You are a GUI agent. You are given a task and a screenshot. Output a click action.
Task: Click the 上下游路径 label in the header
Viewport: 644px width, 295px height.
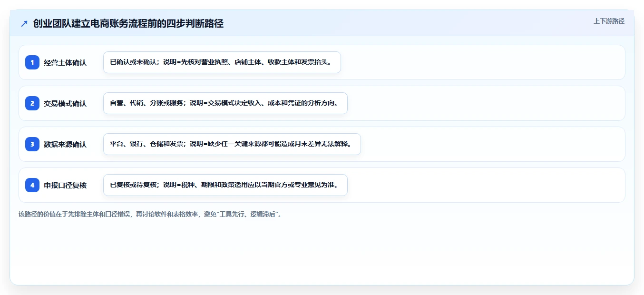pyautogui.click(x=609, y=21)
